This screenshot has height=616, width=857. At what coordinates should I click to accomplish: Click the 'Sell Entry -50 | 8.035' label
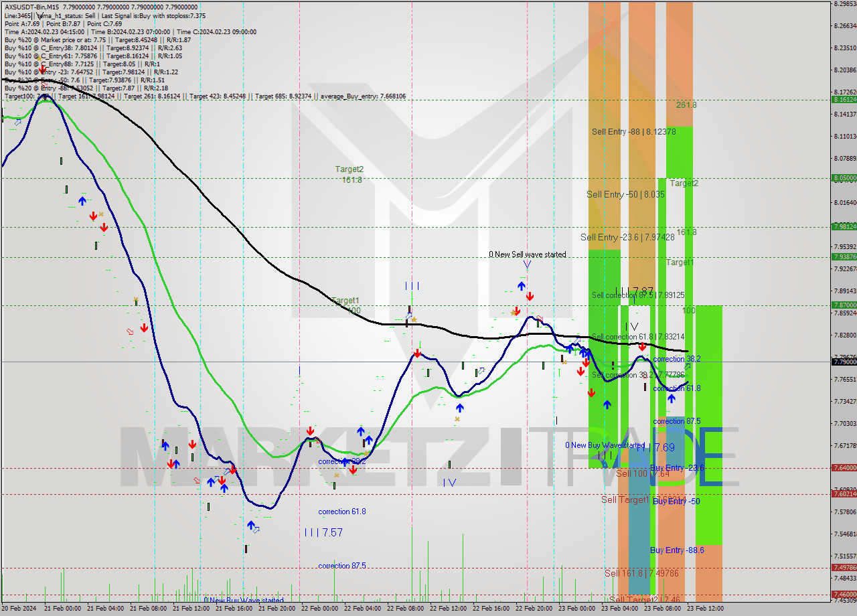625,194
